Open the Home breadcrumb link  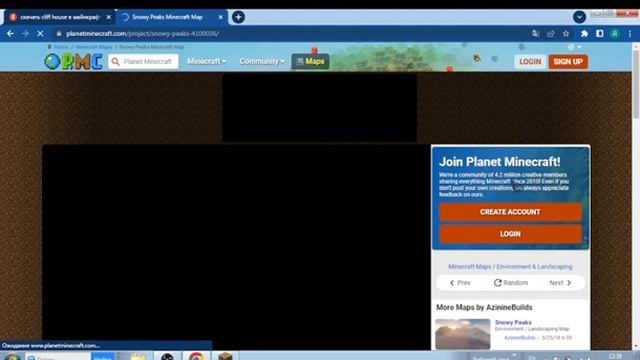(x=61, y=47)
